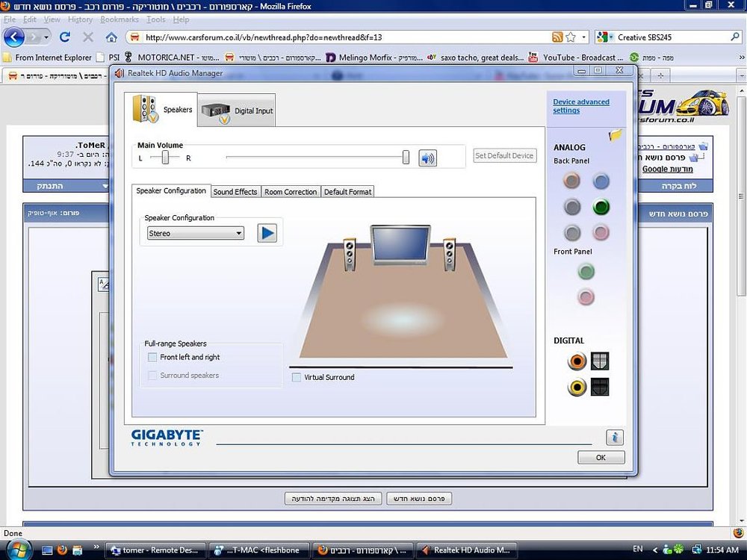Click the orange jack in Back Panel
The height and width of the screenshot is (560, 747).
(571, 181)
